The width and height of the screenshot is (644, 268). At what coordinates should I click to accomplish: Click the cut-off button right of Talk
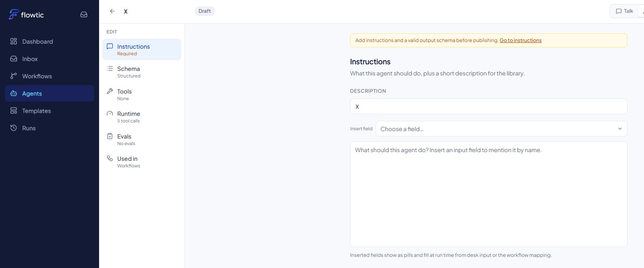[641, 11]
